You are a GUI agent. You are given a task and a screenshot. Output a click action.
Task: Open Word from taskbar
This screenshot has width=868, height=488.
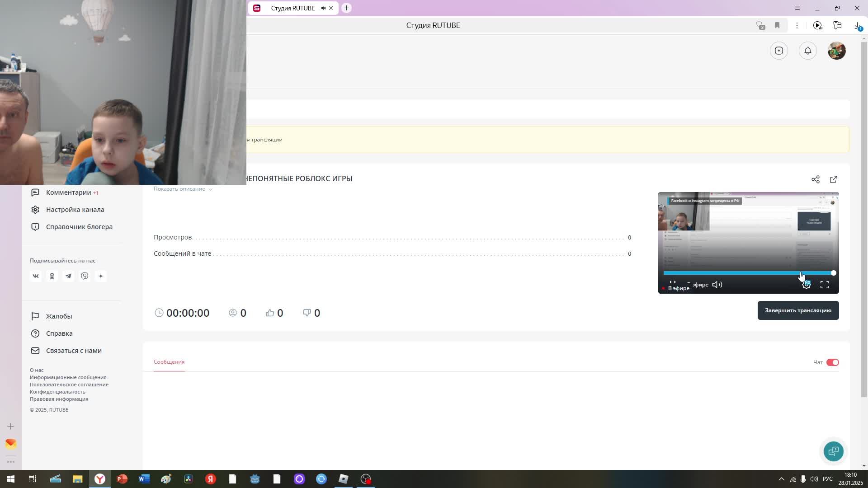click(x=144, y=479)
